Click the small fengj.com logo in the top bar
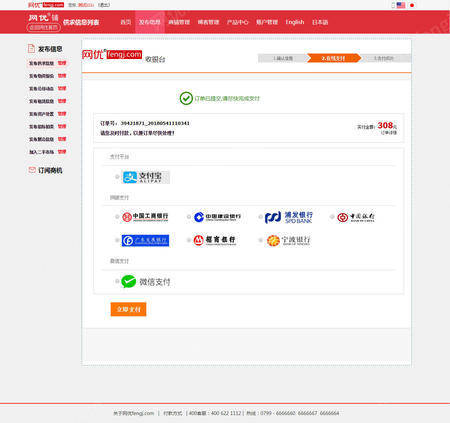 pyautogui.click(x=46, y=5)
